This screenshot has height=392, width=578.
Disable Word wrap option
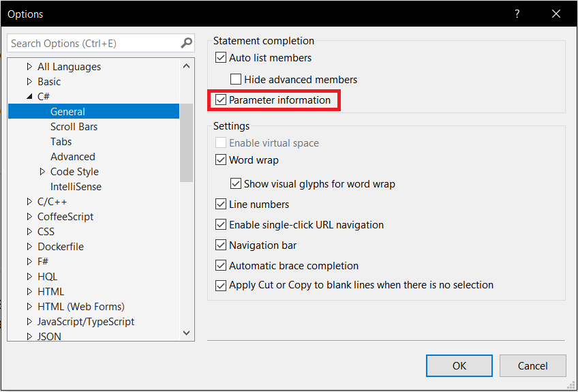point(221,160)
